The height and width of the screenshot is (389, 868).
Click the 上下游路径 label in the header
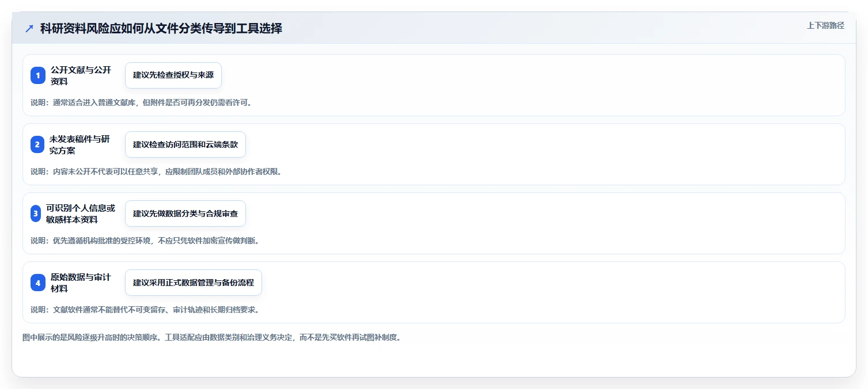826,25
